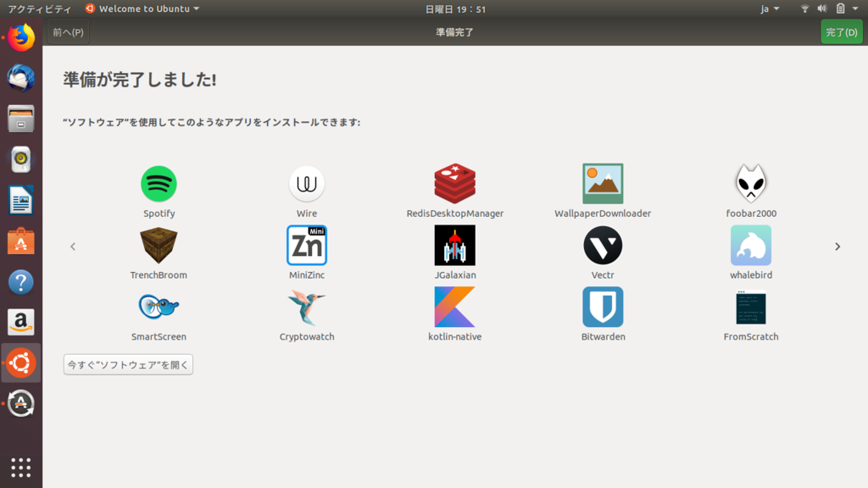This screenshot has height=488, width=868.
Task: Open Software Updater dock icon
Action: (x=21, y=403)
